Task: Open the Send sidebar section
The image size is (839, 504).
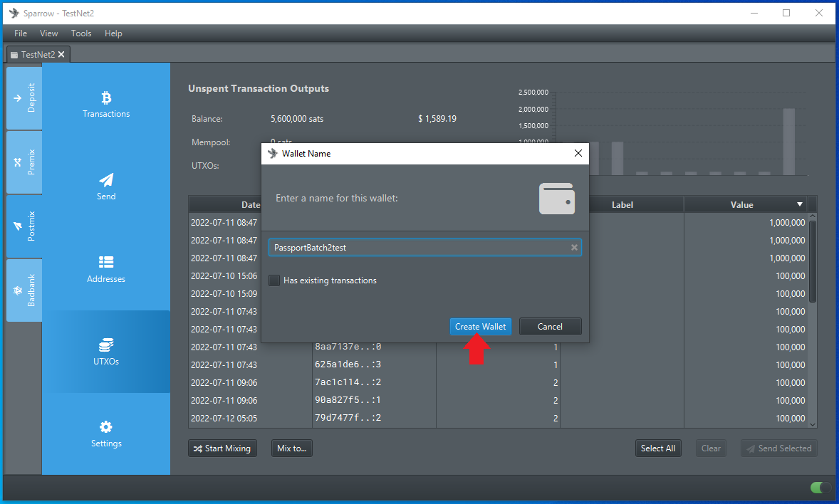Action: [x=106, y=187]
